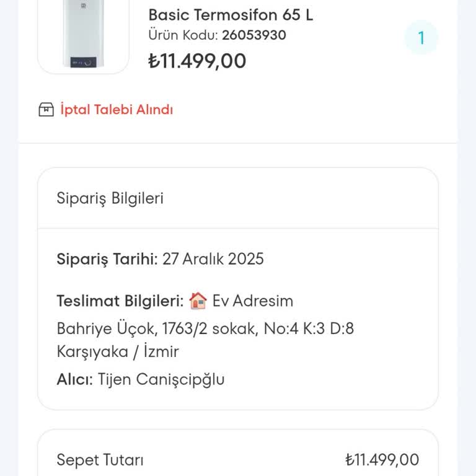Click the Bahriye Üçok street address line
This screenshot has height=476, width=476.
point(205,328)
